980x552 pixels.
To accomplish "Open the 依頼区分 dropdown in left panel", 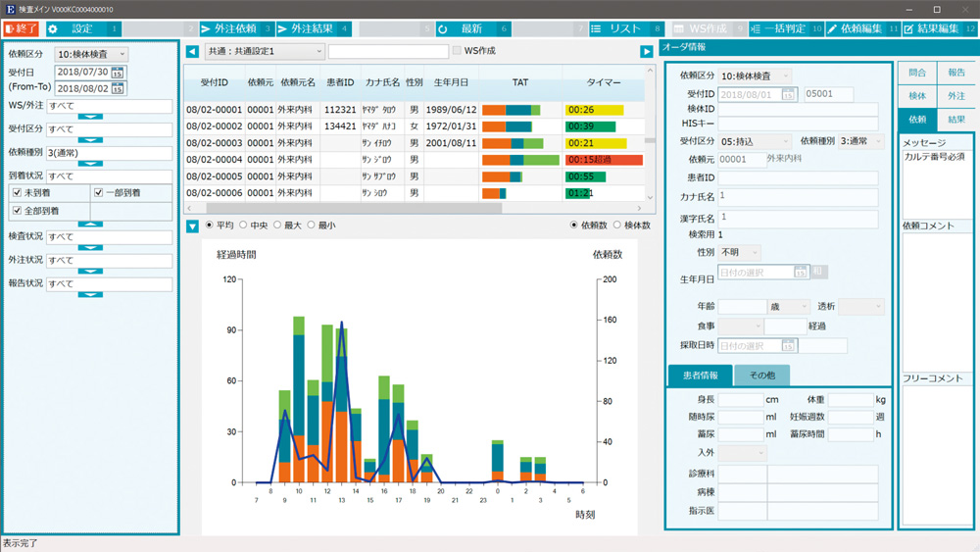I will (x=91, y=55).
